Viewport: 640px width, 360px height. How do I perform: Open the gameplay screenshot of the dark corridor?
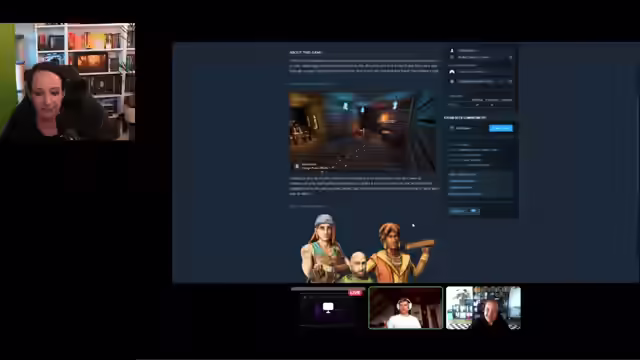pyautogui.click(x=362, y=131)
